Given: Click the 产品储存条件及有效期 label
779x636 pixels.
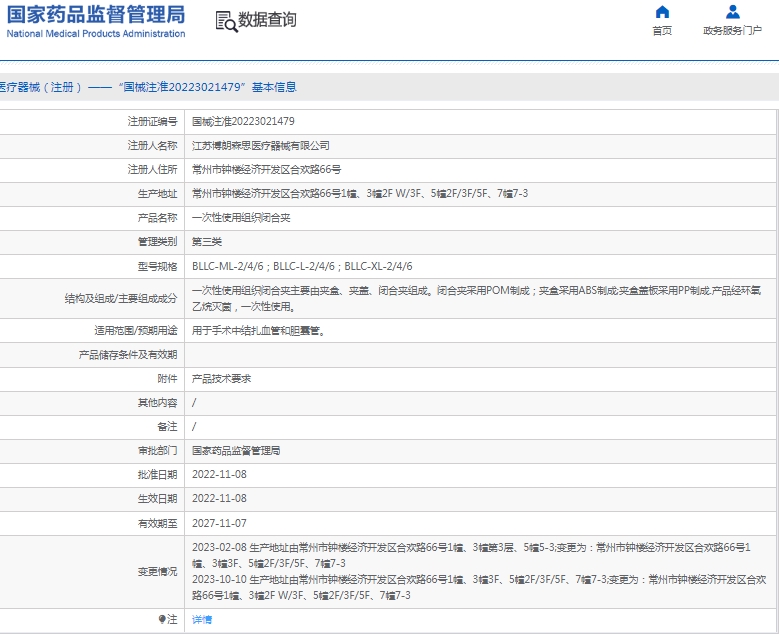Looking at the screenshot, I should click(x=128, y=355).
